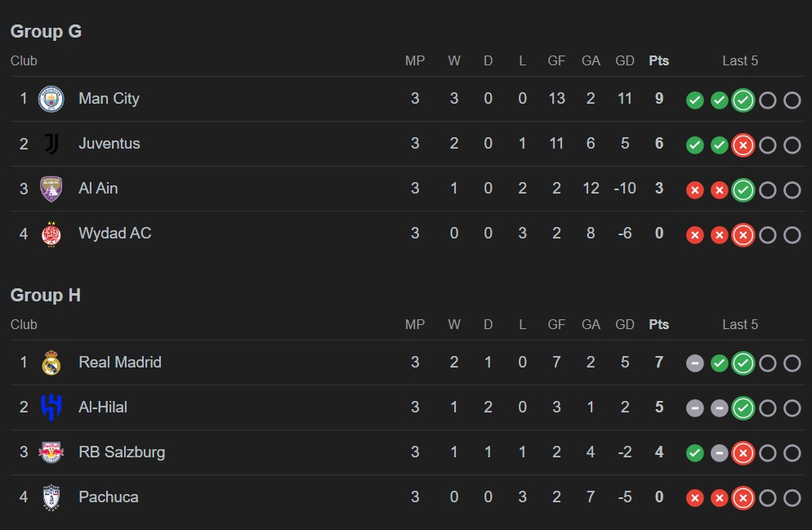Open the Real Madrid team name link
The image size is (812, 530).
pyautogui.click(x=120, y=363)
